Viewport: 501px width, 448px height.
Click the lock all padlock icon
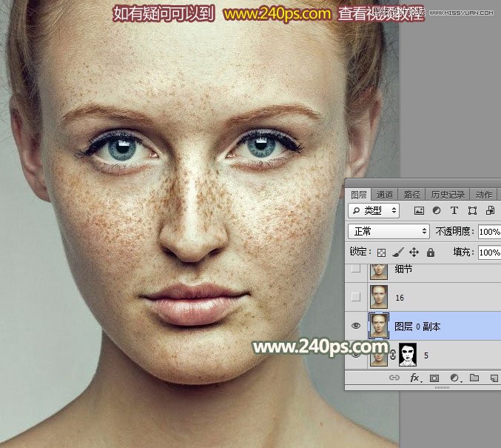(x=430, y=253)
